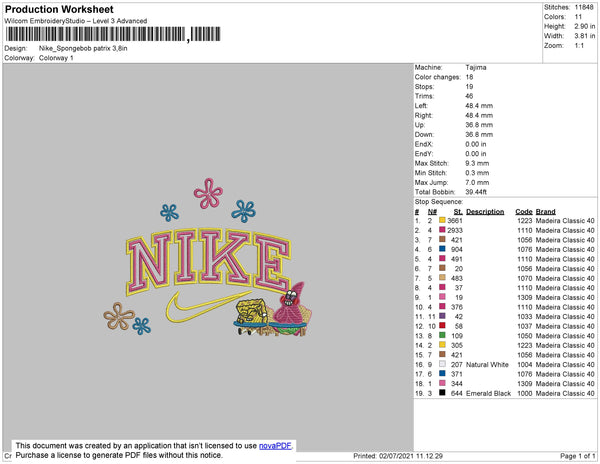Viewport: 600px width, 464px height.
Task: Click thread code '1004' in row 16
Action: coord(525,365)
